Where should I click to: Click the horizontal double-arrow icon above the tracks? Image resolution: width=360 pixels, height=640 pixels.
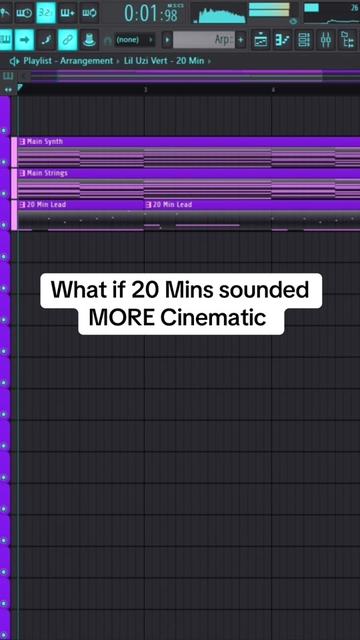tap(8, 89)
